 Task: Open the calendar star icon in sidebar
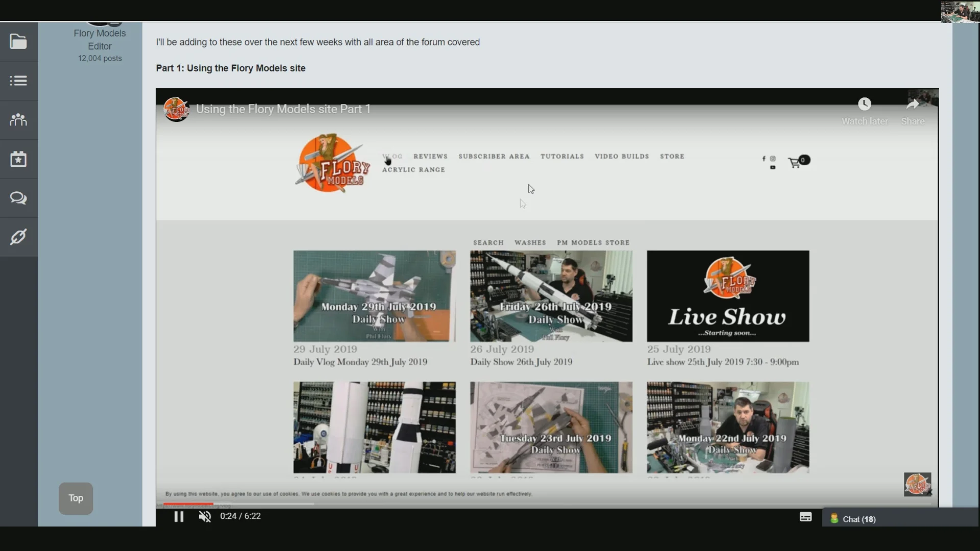(18, 159)
